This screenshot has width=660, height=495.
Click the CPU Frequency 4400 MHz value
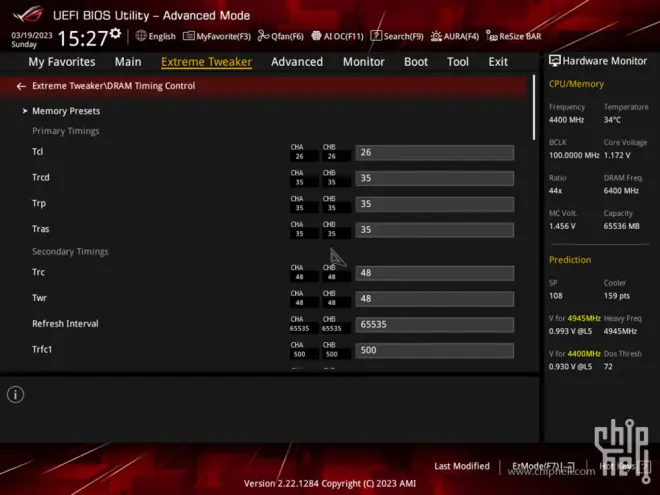[566, 120]
